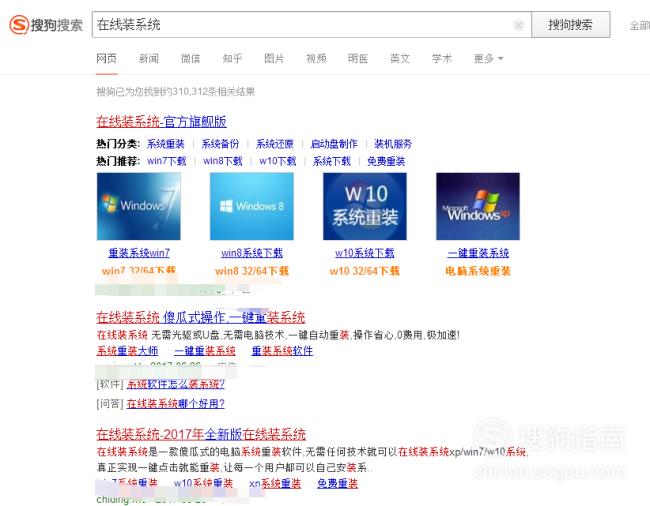Open the 学术 tab
Viewport: 650px width, 506px height.
click(x=441, y=58)
